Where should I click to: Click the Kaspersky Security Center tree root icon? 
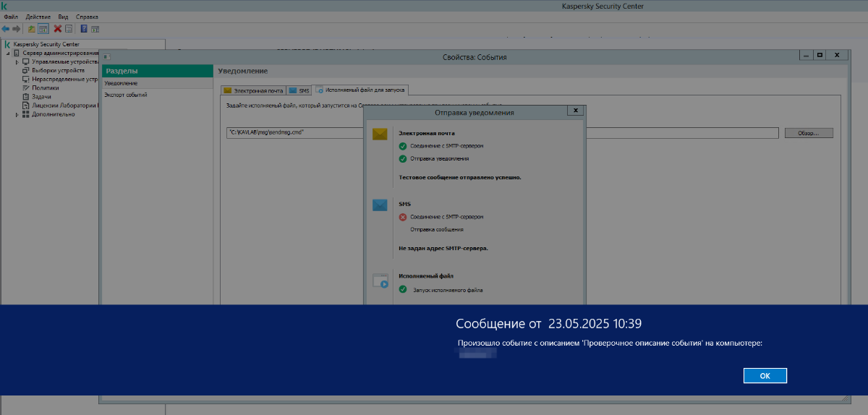(x=7, y=44)
